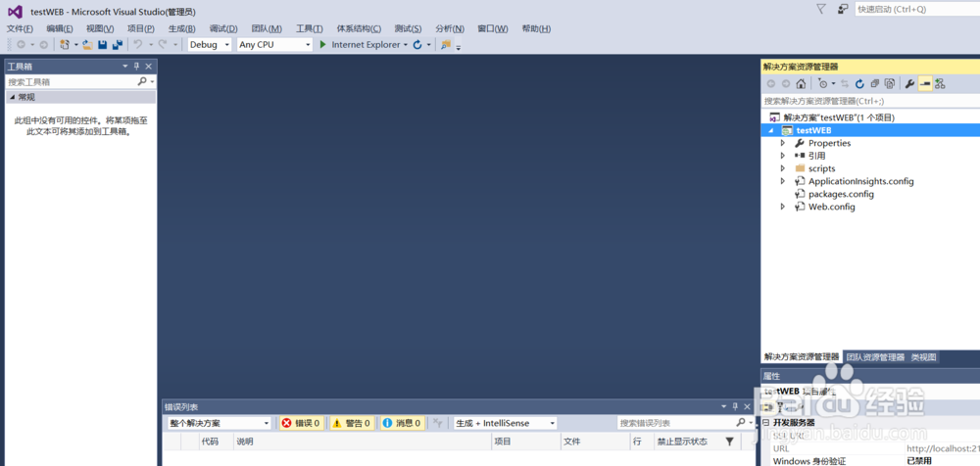Click the error list search magnifier icon

pyautogui.click(x=741, y=423)
